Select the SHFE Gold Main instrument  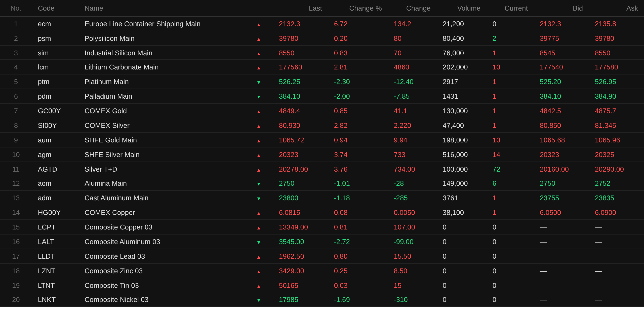[111, 140]
